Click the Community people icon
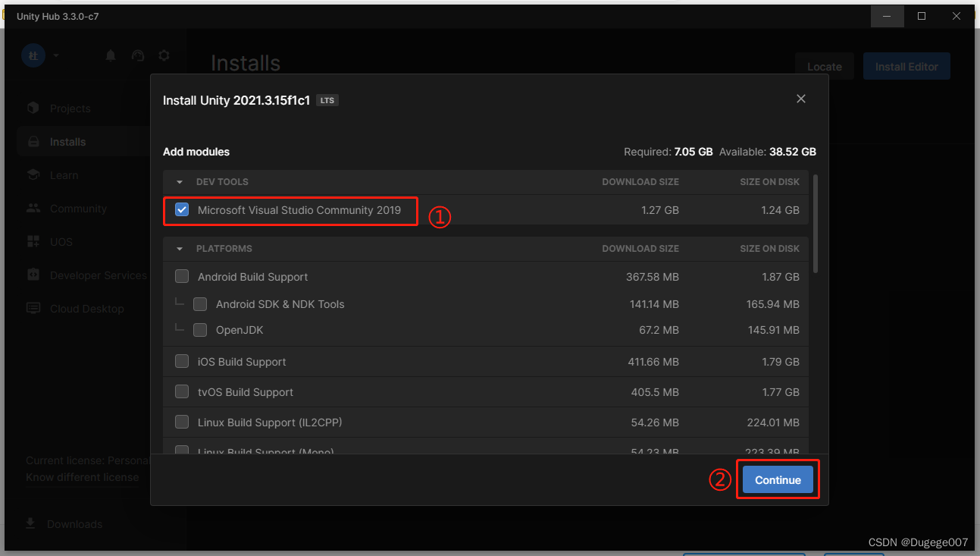The width and height of the screenshot is (980, 556). tap(33, 209)
